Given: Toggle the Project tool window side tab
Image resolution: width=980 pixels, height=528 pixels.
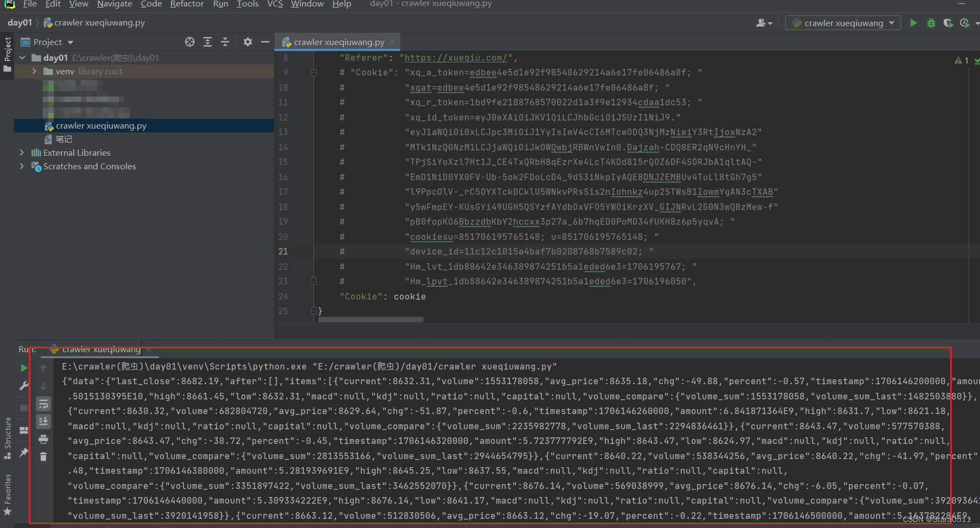Looking at the screenshot, I should [x=7, y=55].
